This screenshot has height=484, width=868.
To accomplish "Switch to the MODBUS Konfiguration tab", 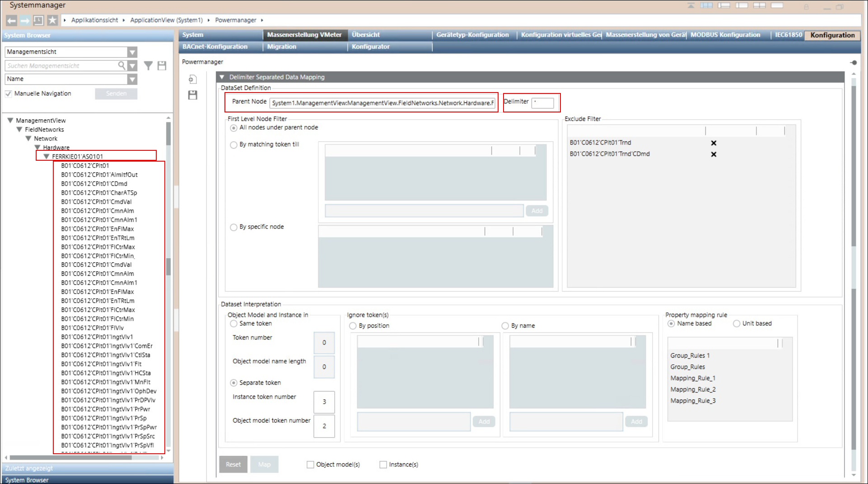I will [725, 35].
